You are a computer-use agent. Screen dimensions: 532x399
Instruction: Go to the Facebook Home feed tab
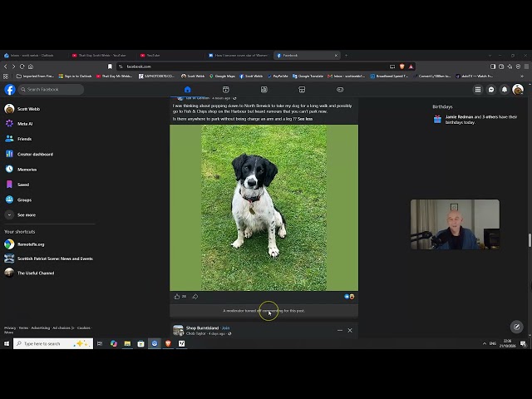click(187, 90)
